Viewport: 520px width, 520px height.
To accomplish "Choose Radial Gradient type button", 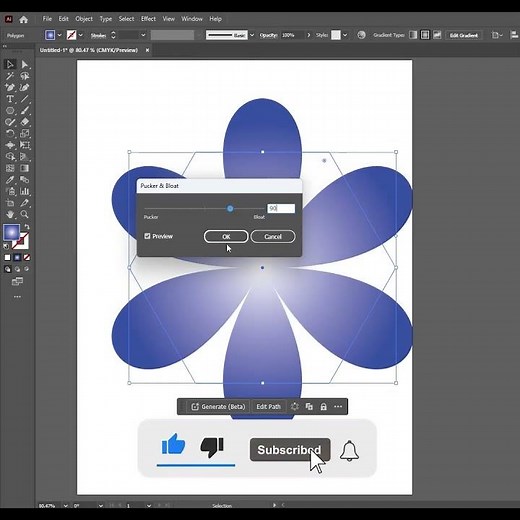I will 425,35.
